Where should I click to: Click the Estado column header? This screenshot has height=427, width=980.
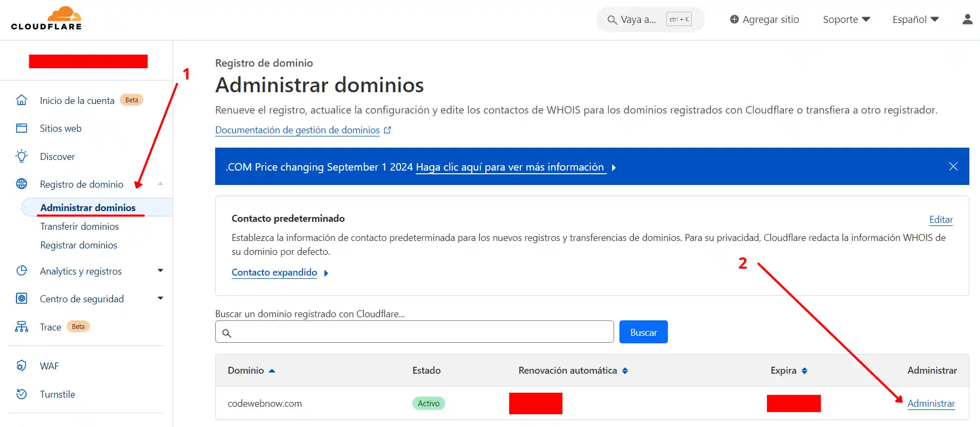click(x=427, y=370)
